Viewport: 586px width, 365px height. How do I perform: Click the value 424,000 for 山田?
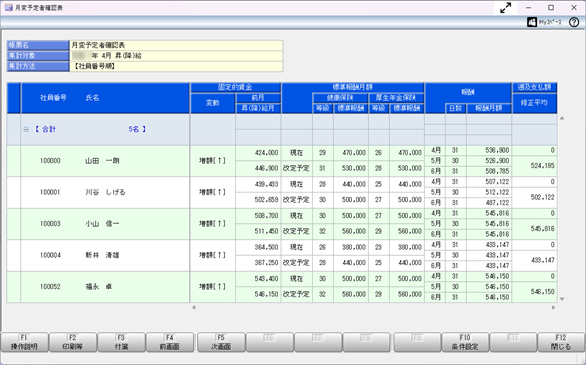point(266,153)
